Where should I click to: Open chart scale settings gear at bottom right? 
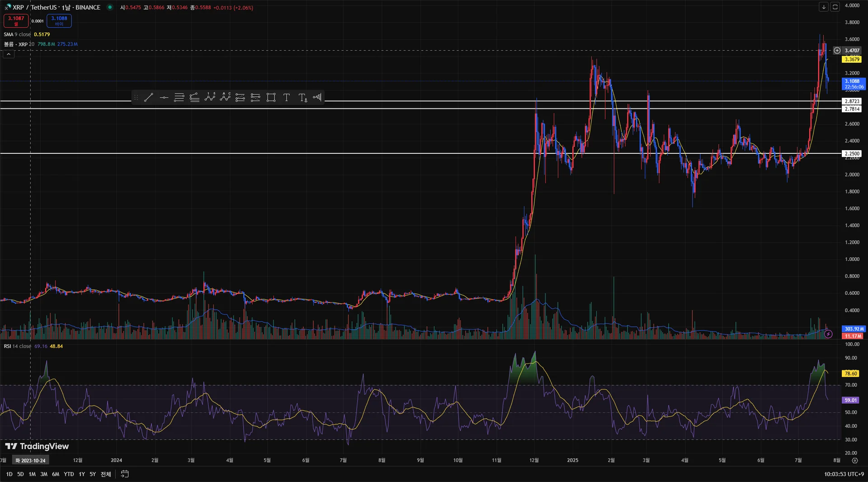coord(854,460)
